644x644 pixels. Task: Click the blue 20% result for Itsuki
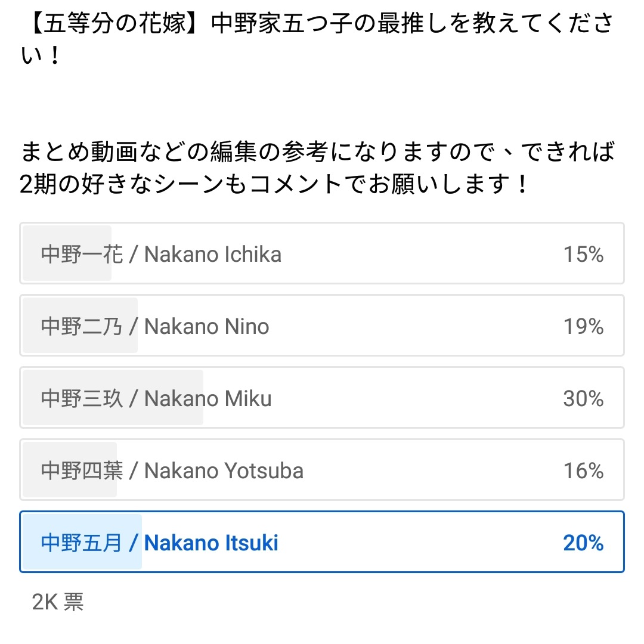point(583,543)
